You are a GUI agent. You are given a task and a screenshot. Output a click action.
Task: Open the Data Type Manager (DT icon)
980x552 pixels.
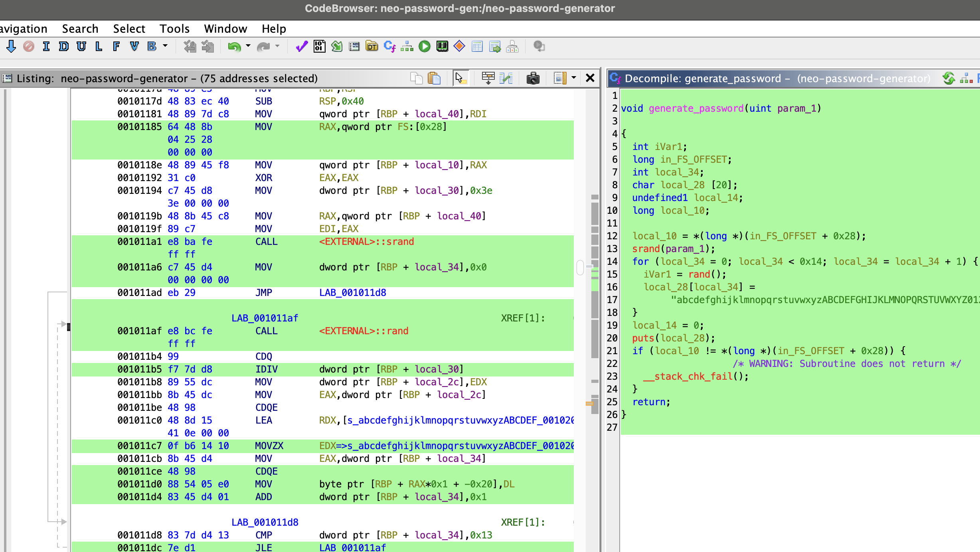coord(371,46)
